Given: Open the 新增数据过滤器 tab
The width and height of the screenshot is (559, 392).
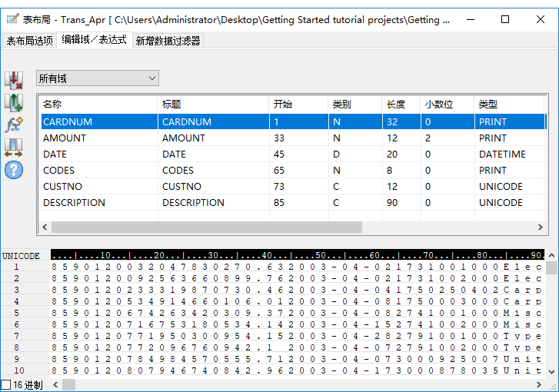Looking at the screenshot, I should pos(168,41).
